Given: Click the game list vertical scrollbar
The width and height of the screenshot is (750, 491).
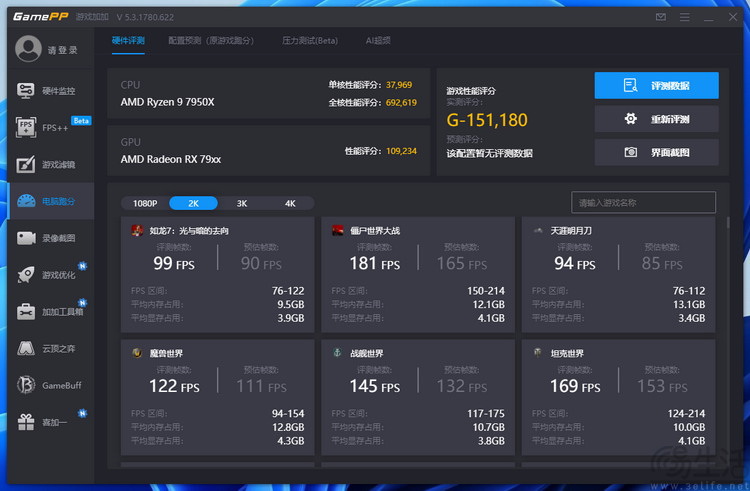Looking at the screenshot, I should (728, 223).
